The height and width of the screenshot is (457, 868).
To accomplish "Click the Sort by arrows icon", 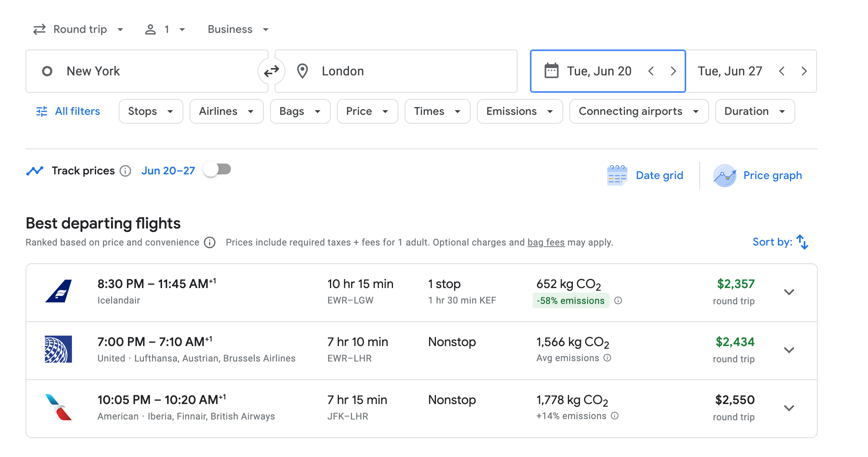I will tap(803, 242).
